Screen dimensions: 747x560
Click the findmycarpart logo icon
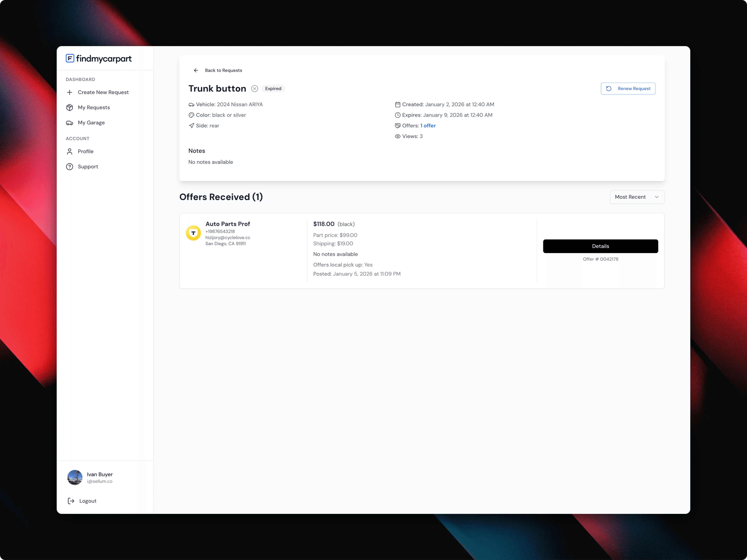pyautogui.click(x=70, y=58)
